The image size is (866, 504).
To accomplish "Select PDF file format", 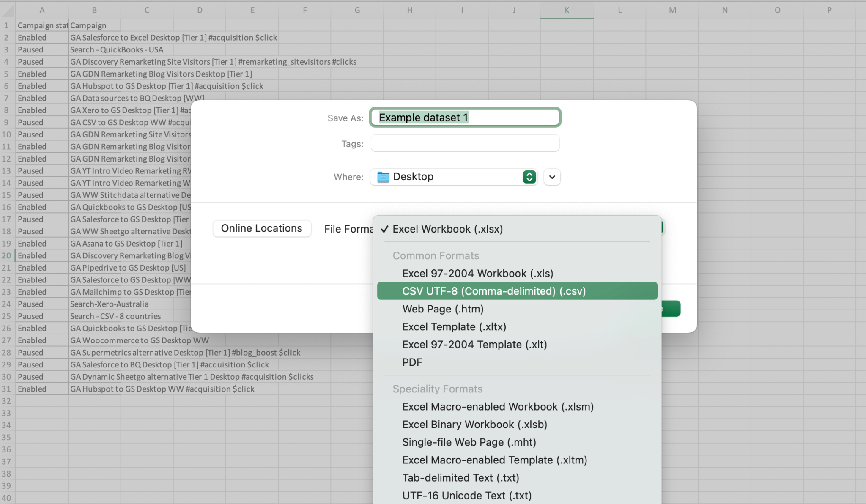I will tap(517, 362).
